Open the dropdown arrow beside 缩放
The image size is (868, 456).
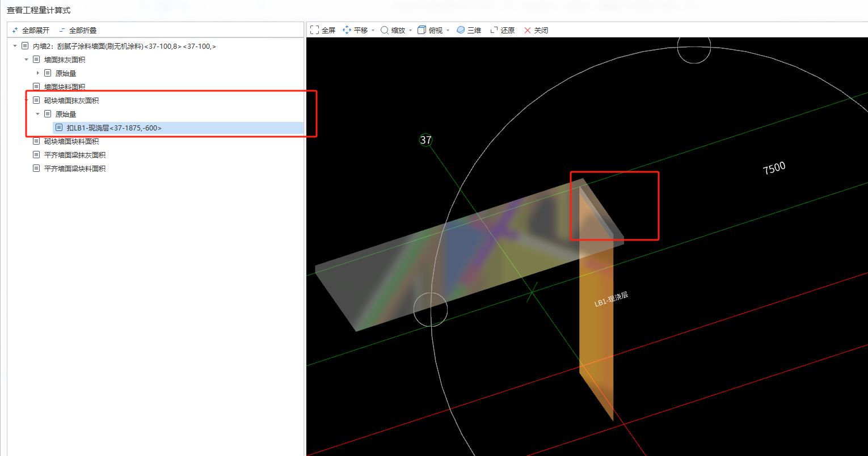pos(410,31)
